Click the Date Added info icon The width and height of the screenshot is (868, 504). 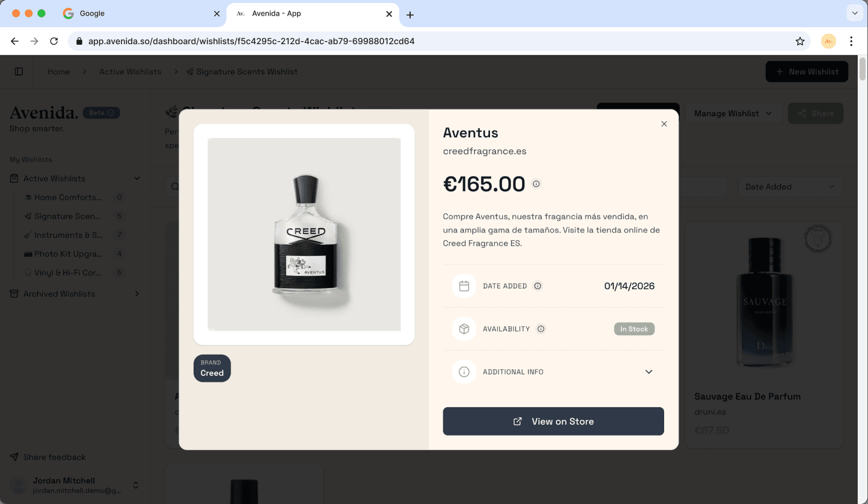coord(538,286)
